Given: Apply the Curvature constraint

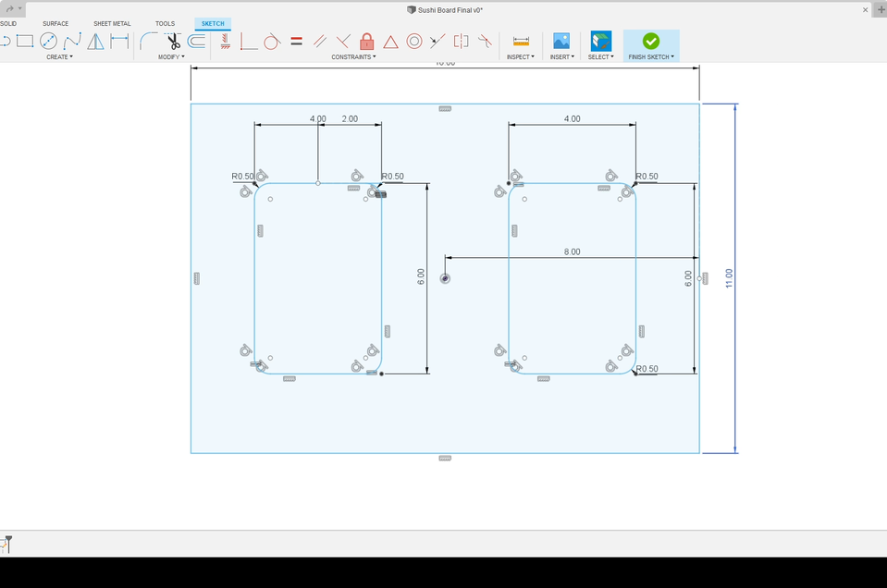Looking at the screenshot, I should [485, 41].
